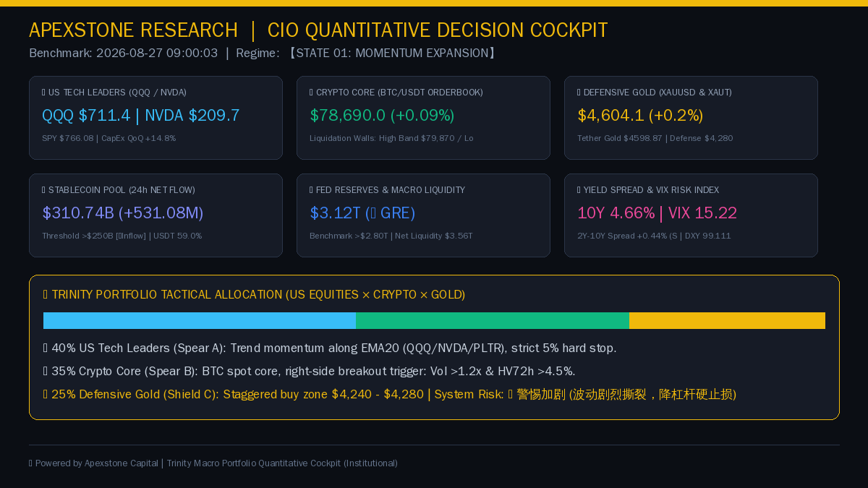Click the Apexstone Research cockpit title

click(x=318, y=30)
